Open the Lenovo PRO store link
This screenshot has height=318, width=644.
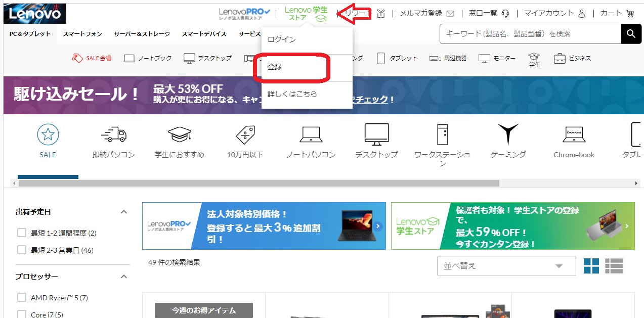click(x=244, y=15)
